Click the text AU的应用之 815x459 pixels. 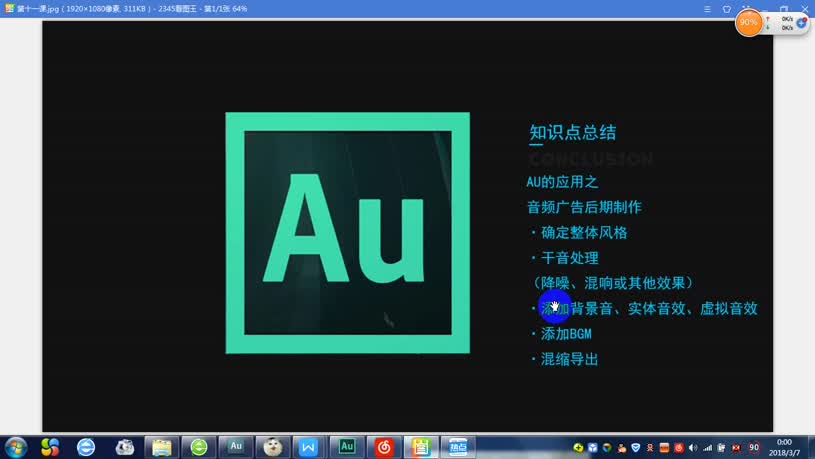(x=562, y=182)
